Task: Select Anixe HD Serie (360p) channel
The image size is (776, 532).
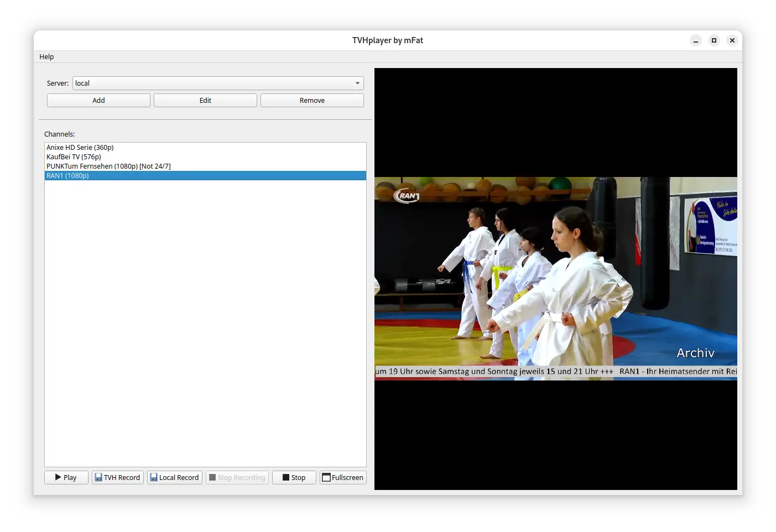Action: pos(205,148)
